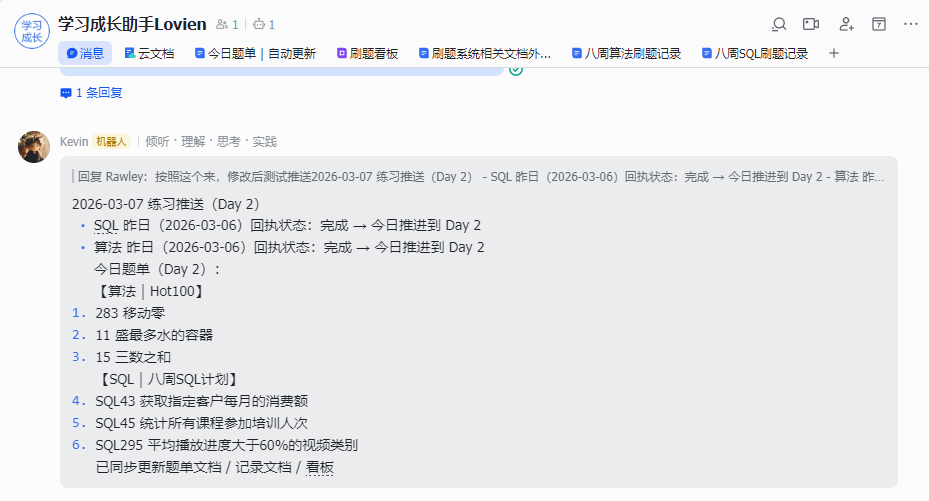
Task: Add a new tab with plus icon
Action: [834, 54]
